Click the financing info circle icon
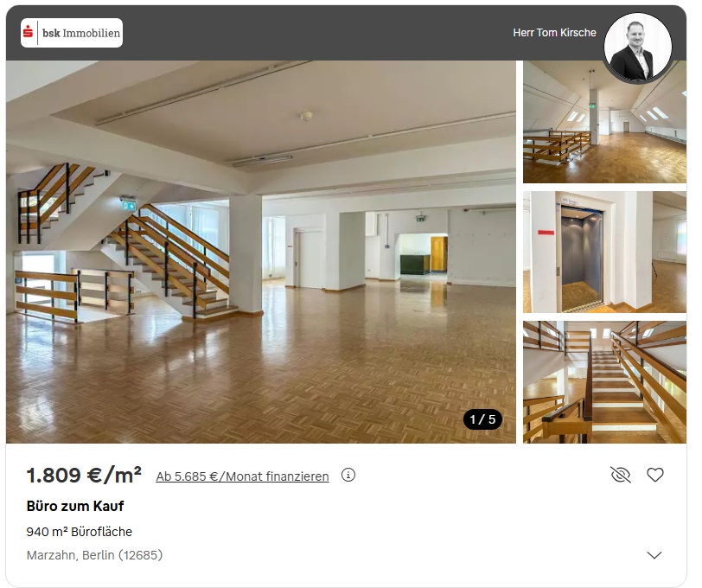The height and width of the screenshot is (588, 702). pyautogui.click(x=348, y=475)
